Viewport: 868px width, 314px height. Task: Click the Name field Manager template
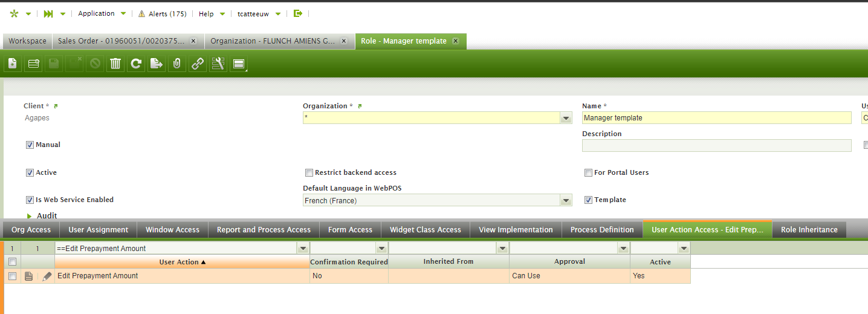point(716,118)
